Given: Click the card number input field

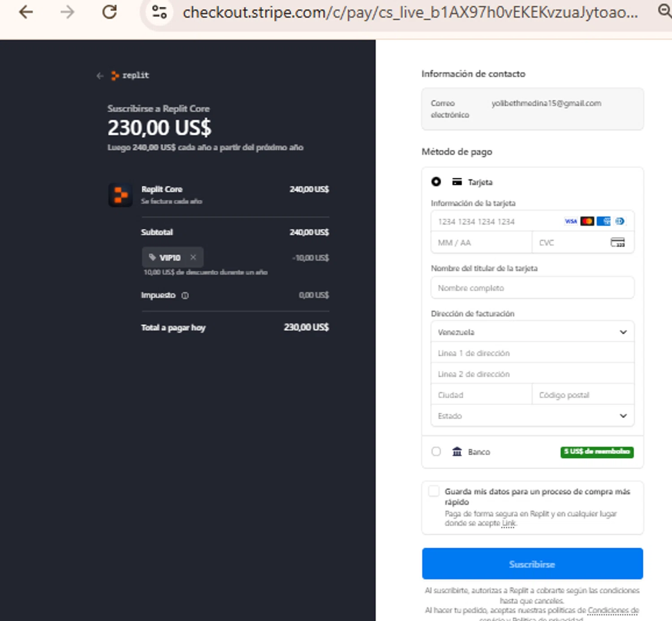Looking at the screenshot, I should click(x=497, y=222).
